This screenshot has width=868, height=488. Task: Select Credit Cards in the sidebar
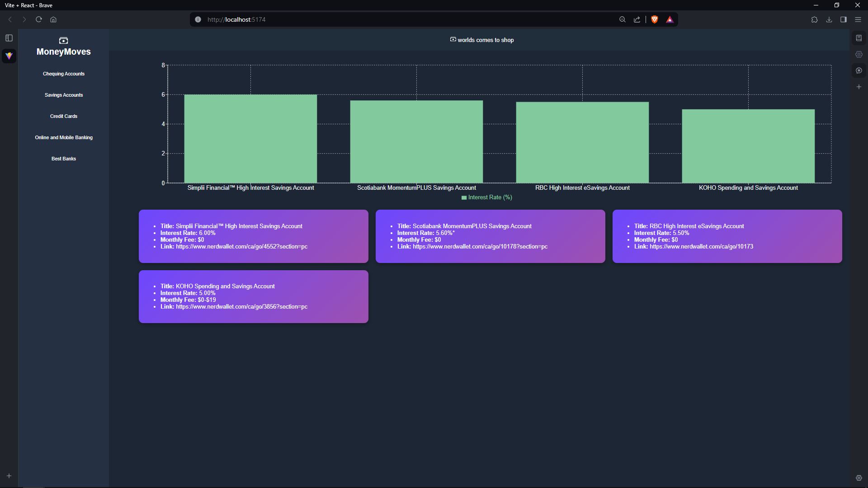coord(64,116)
